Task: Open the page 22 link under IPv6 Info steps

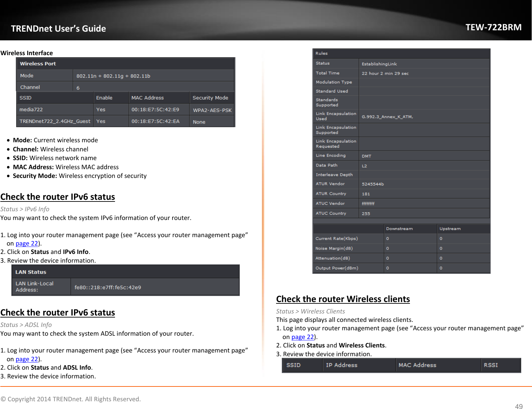Action: coord(27,244)
